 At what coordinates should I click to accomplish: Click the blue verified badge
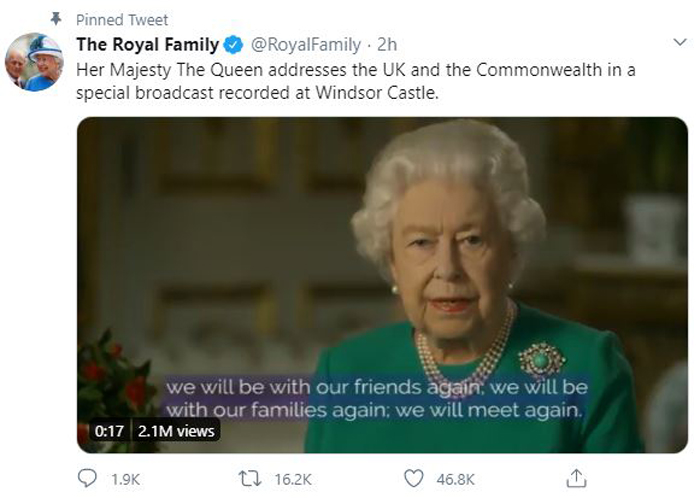[233, 45]
